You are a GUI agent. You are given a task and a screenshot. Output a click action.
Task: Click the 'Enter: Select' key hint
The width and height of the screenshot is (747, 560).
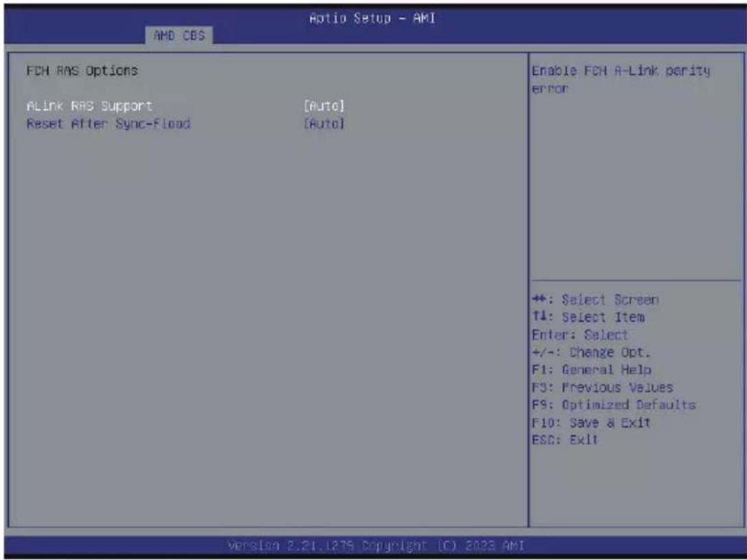point(580,335)
